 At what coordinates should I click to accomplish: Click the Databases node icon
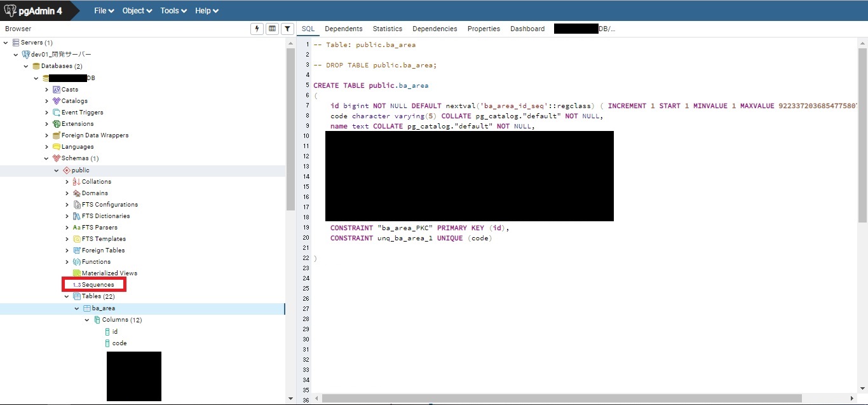tap(36, 66)
